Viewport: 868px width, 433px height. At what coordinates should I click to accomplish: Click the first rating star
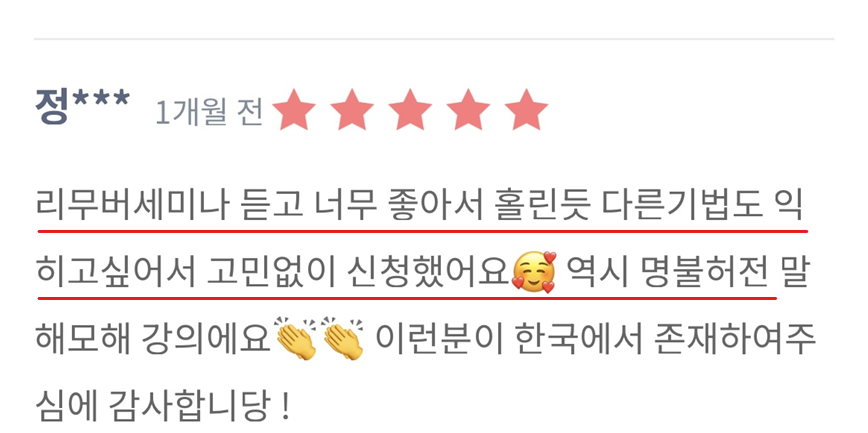[294, 110]
